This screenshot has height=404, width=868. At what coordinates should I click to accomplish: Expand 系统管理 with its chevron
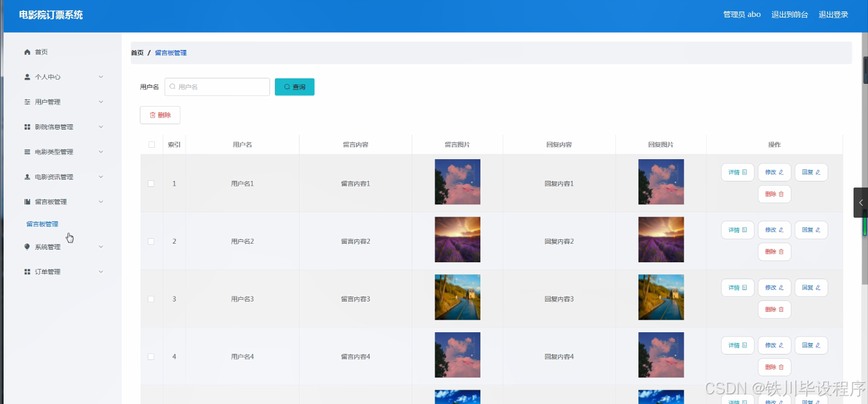click(x=101, y=247)
